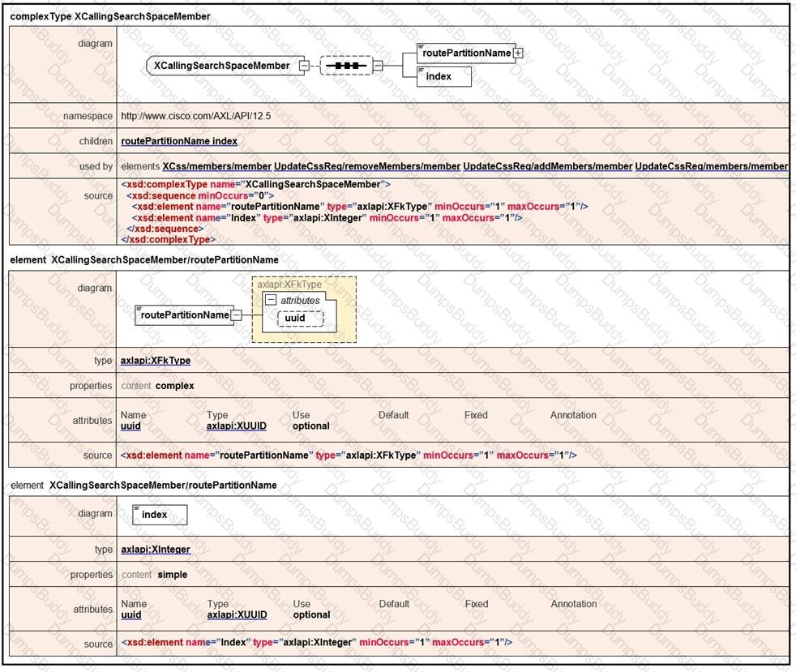Open the axlapi:XInteger type link

click(x=155, y=550)
